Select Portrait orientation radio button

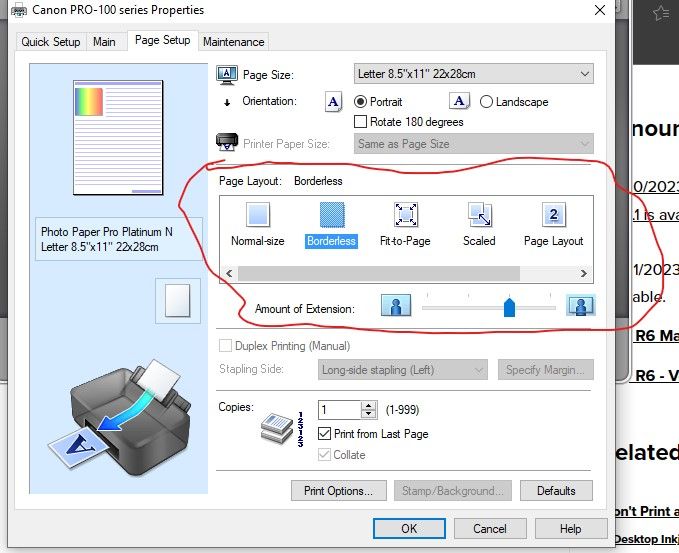(x=360, y=102)
